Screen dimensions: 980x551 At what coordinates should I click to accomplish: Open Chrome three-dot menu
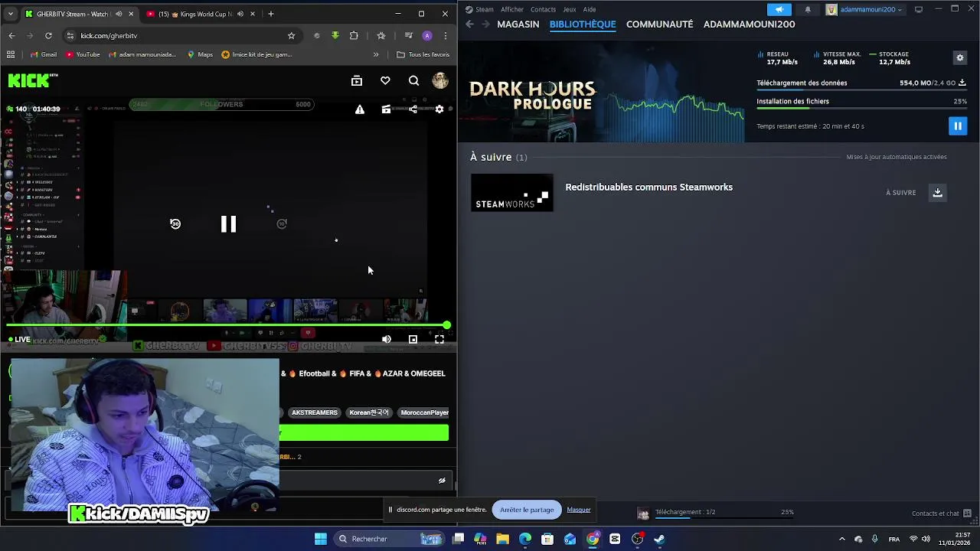446,35
